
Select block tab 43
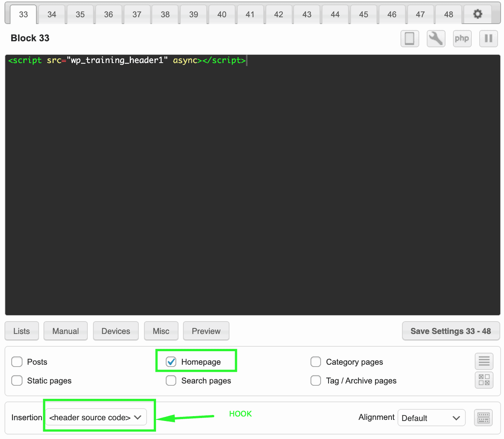click(307, 14)
